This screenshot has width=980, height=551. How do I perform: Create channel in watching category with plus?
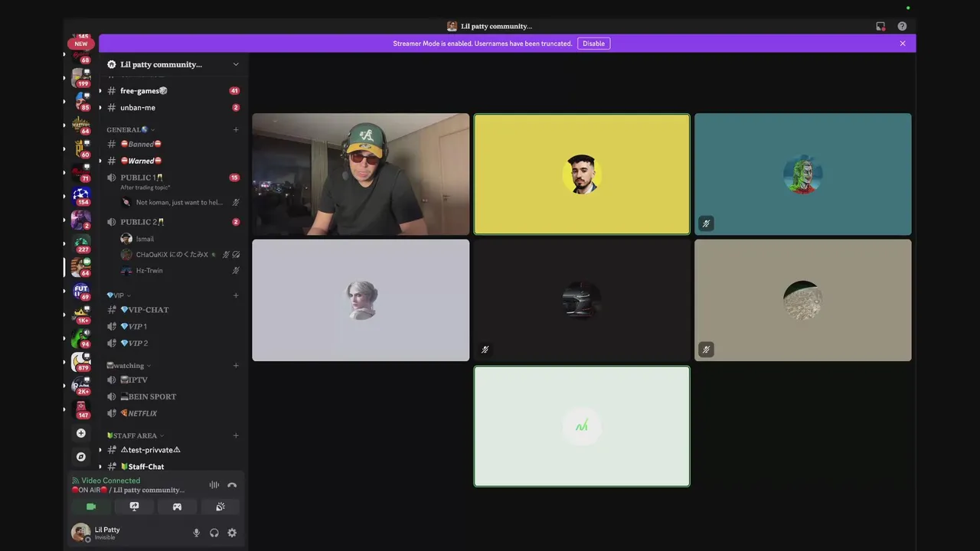(x=236, y=366)
